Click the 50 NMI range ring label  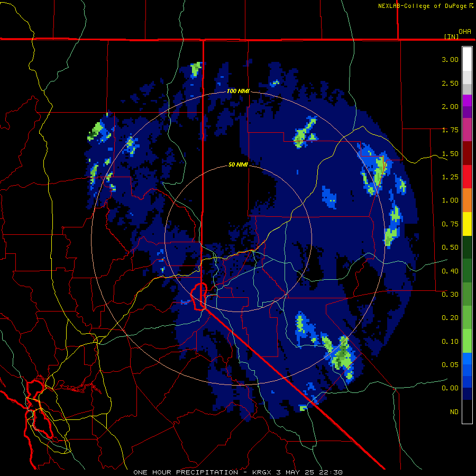click(238, 164)
